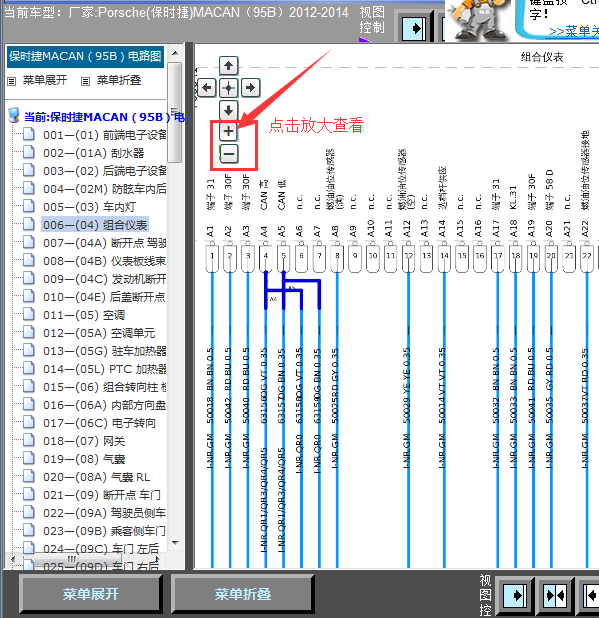Click the bottom 菜单折叠 button

(243, 594)
